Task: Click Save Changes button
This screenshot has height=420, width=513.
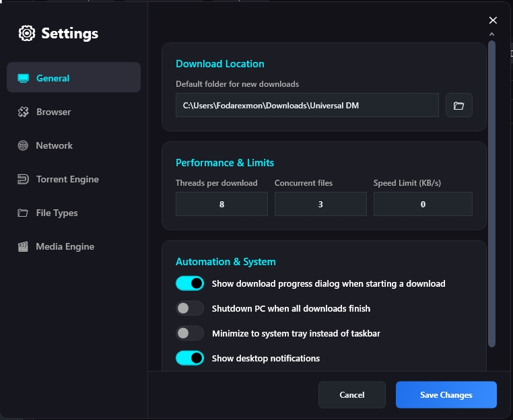Action: tap(446, 395)
